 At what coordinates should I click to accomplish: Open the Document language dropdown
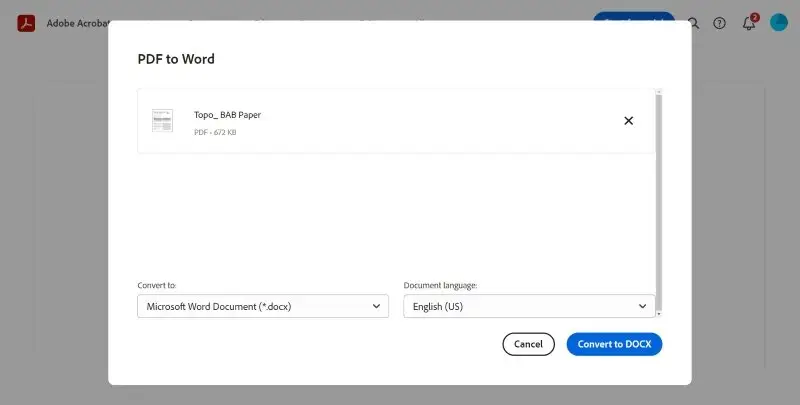529,306
